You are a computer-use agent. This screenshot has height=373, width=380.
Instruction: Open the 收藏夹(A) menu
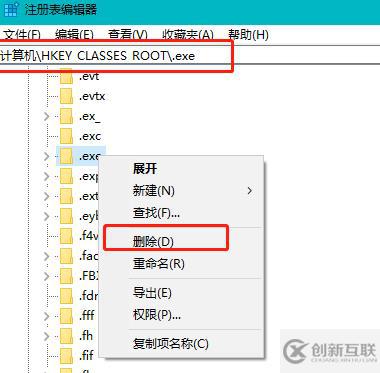(x=188, y=34)
